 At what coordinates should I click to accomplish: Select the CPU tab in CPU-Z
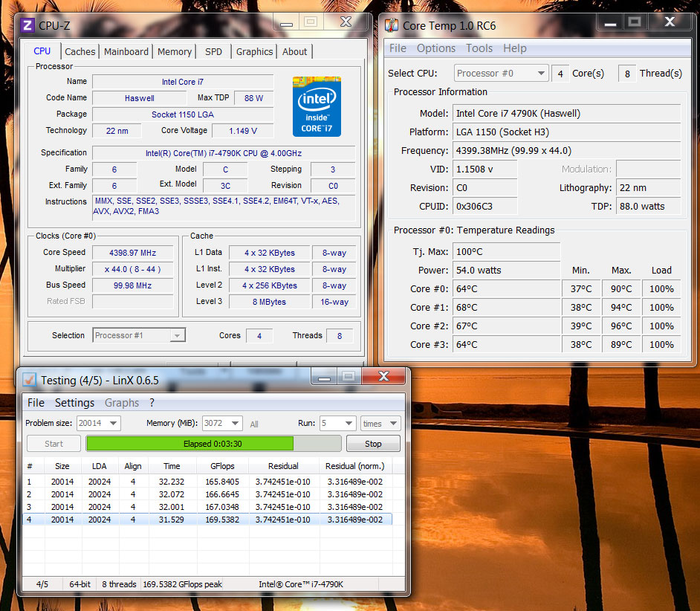point(42,51)
